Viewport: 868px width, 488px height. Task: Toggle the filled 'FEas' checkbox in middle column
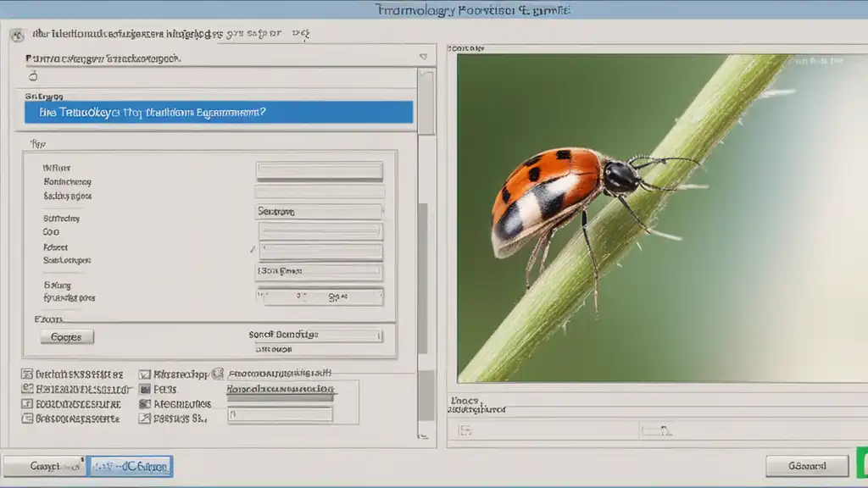click(x=145, y=389)
